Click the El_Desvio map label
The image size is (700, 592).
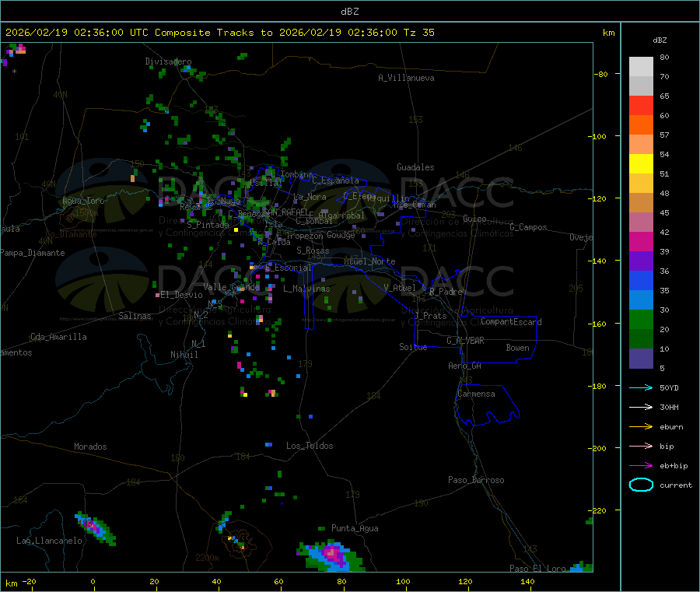pyautogui.click(x=182, y=295)
